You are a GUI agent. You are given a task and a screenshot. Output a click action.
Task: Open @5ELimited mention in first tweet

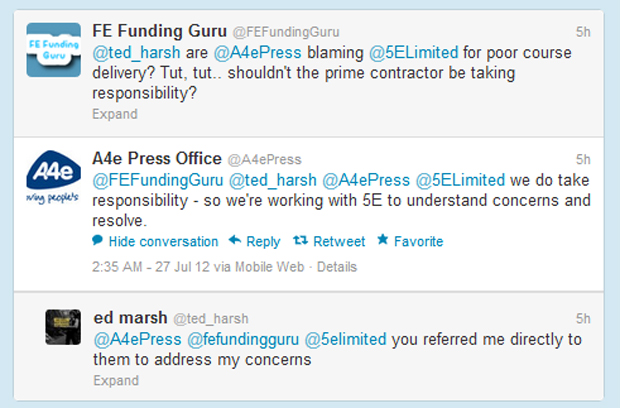point(414,53)
